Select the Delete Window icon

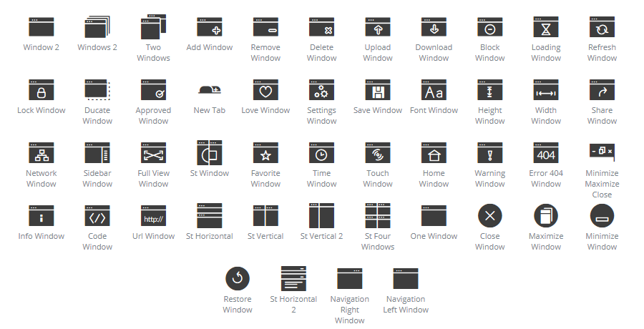coord(322,27)
